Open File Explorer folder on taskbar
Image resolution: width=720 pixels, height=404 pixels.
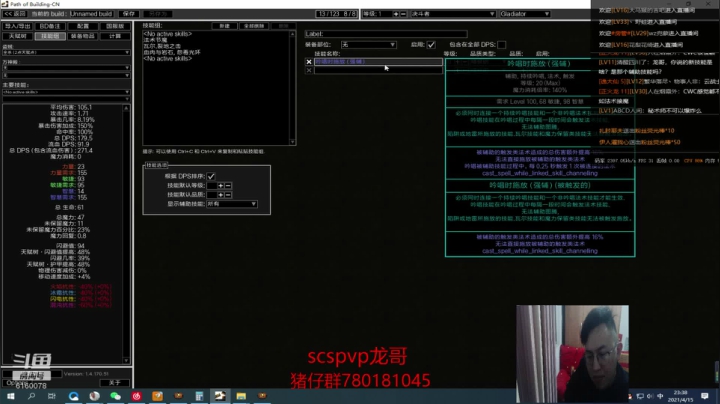[241, 396]
